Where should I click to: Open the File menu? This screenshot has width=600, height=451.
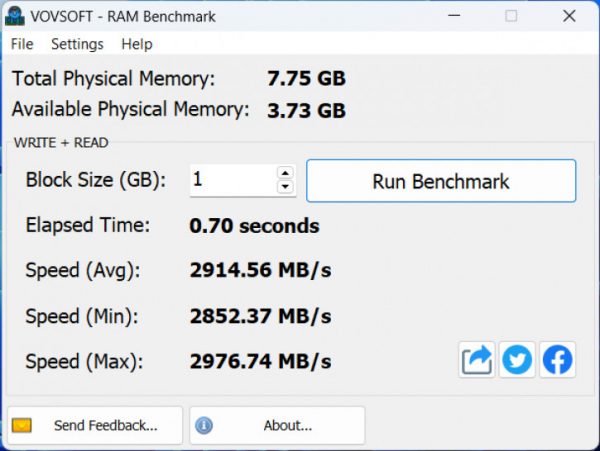[22, 44]
